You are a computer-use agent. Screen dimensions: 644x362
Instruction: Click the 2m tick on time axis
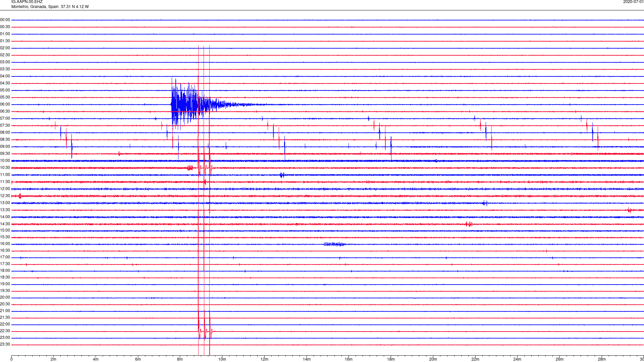[x=54, y=359]
